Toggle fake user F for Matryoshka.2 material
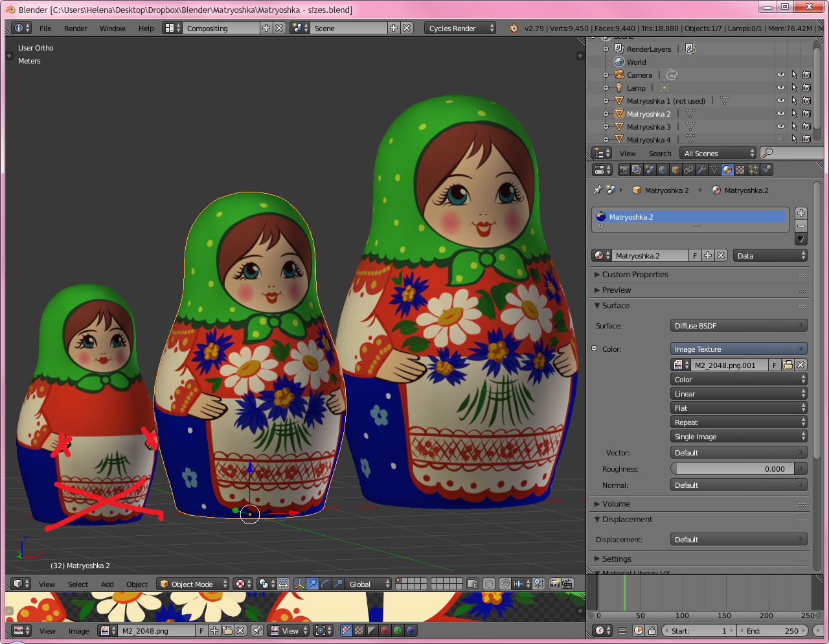 click(695, 255)
